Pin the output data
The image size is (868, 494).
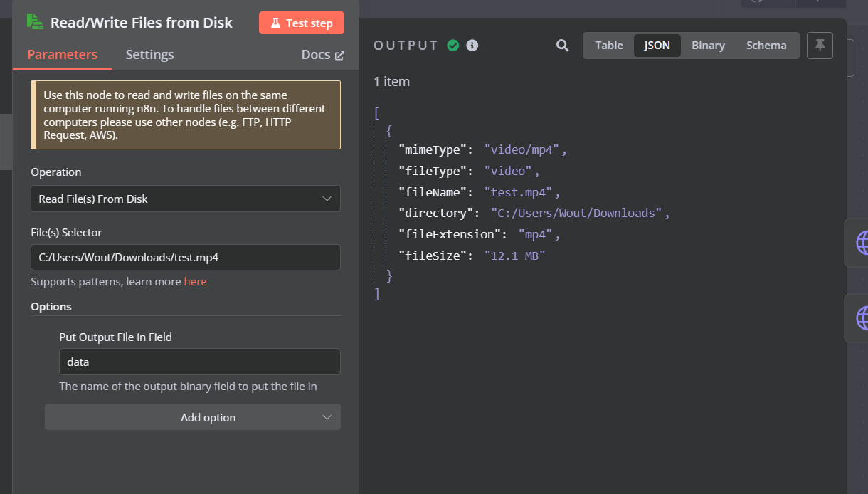820,46
